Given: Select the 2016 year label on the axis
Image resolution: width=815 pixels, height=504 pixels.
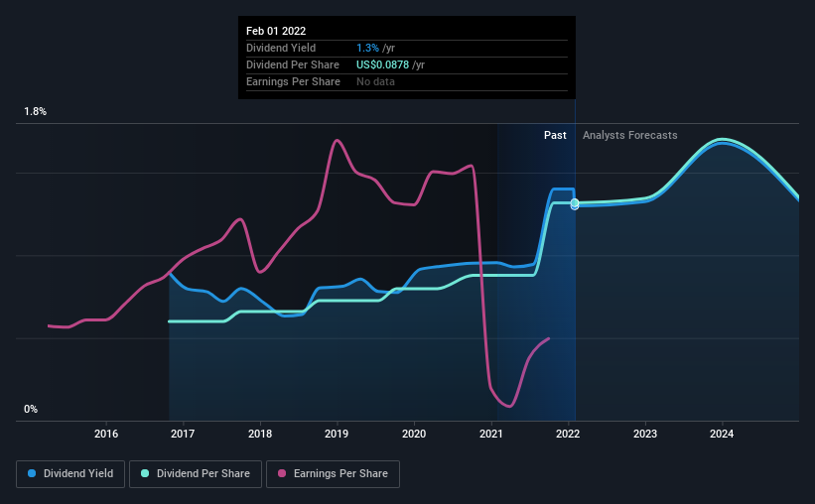Looking at the screenshot, I should click(x=106, y=434).
